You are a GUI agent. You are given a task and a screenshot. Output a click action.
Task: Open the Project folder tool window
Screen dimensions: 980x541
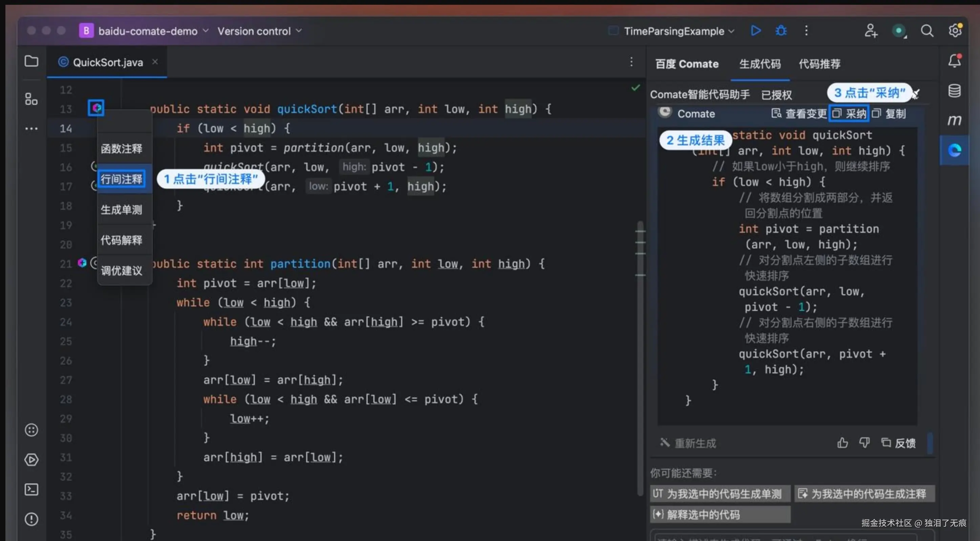(31, 61)
